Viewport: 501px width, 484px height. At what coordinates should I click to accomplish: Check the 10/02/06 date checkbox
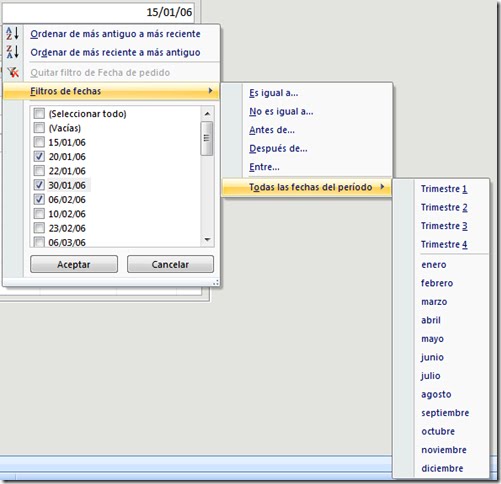click(39, 213)
